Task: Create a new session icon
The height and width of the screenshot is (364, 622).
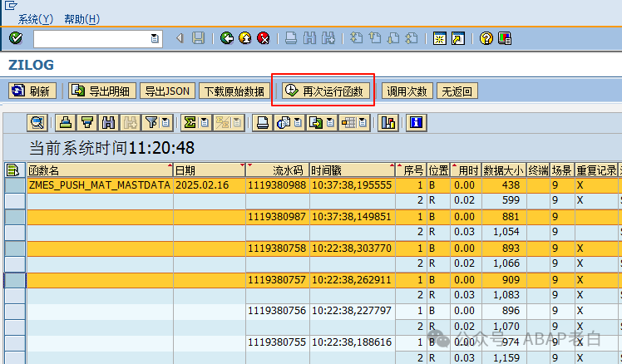Action: coord(440,38)
